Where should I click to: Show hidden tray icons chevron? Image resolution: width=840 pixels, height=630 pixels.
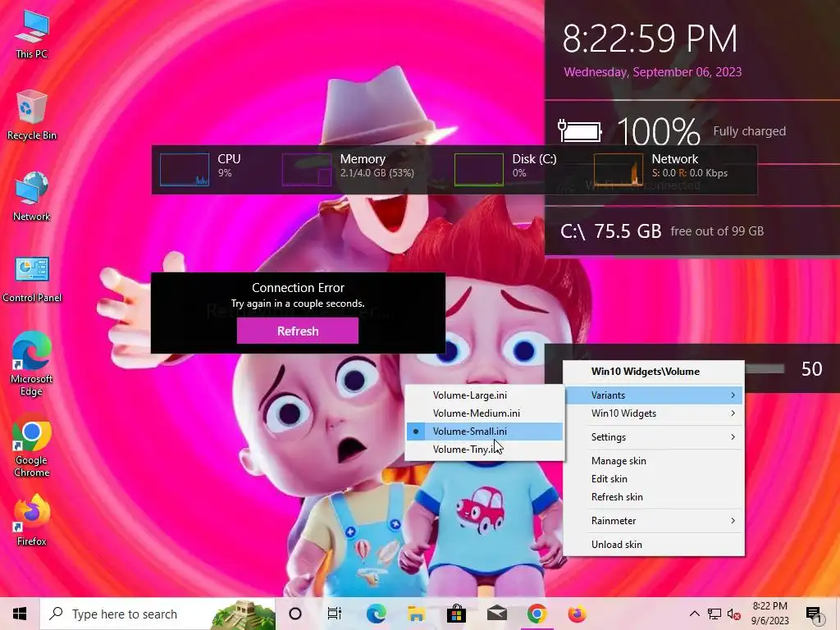coord(694,614)
